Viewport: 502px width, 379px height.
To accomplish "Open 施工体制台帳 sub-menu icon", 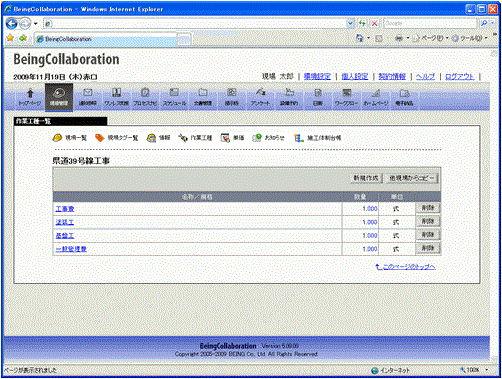I will pos(317,138).
